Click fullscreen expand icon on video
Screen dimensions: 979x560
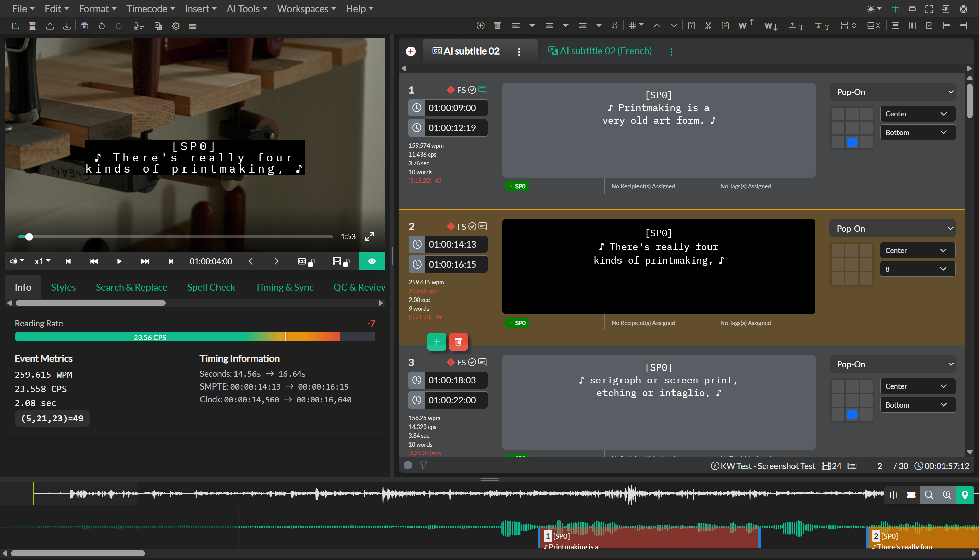tap(369, 237)
